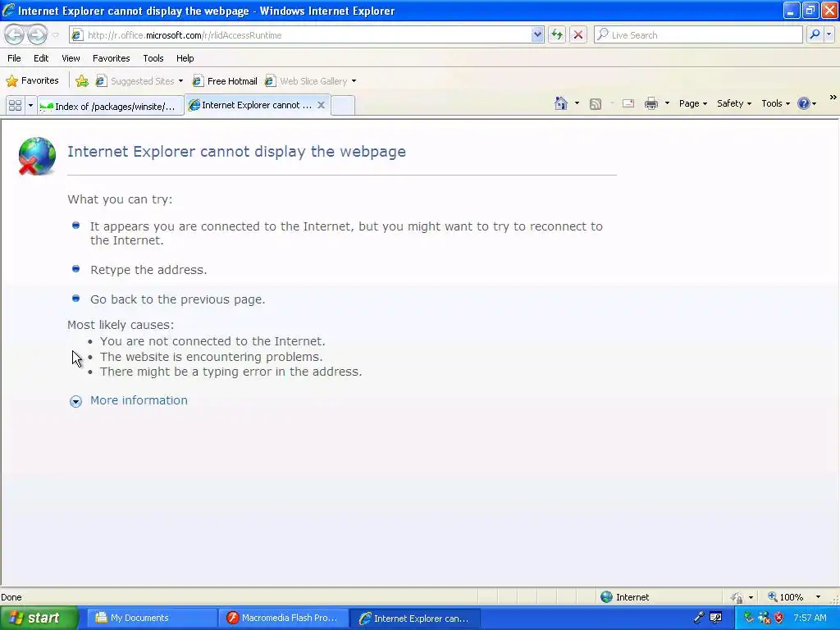The width and height of the screenshot is (840, 630).
Task: Click the Windows Start button
Action: click(x=39, y=618)
